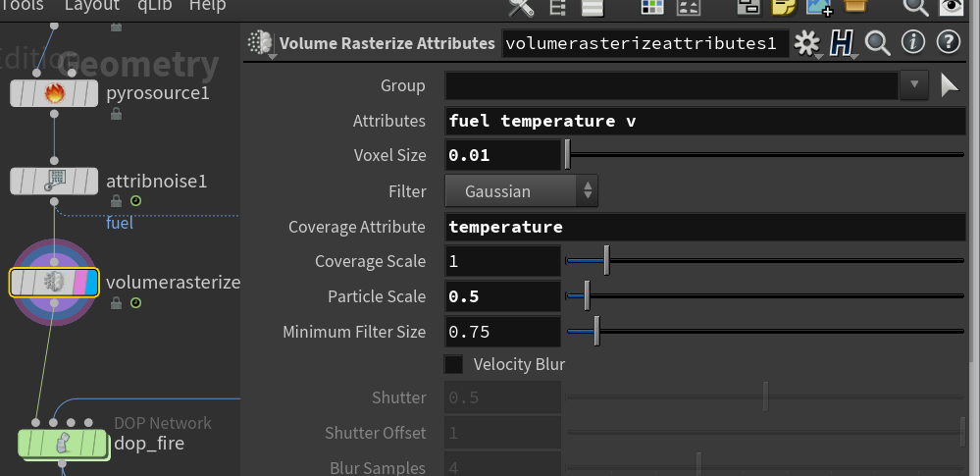Open the qLib menu
Viewport: 980px width, 476px height.
(155, 6)
